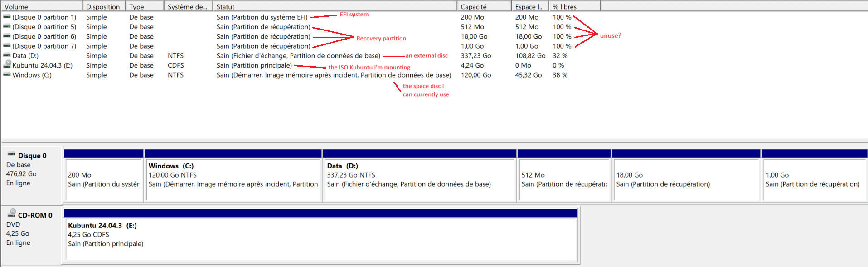The image size is (868, 267).
Task: Select the Kubuntu 24.04.3 (E:) CDFS partition block
Action: tap(321, 239)
